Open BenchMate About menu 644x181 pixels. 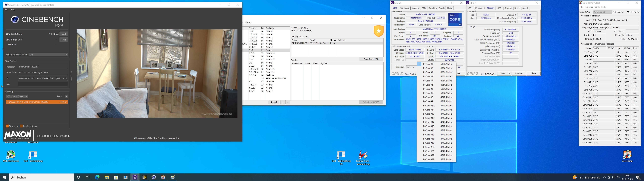coord(248,22)
